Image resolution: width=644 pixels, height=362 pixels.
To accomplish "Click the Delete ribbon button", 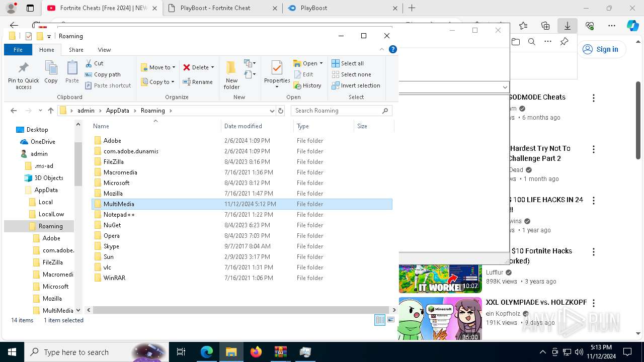I will [x=199, y=67].
